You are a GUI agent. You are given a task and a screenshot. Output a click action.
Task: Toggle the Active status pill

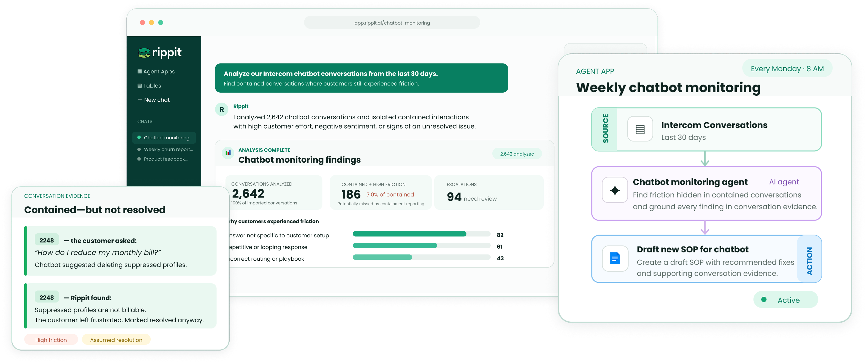click(x=785, y=300)
